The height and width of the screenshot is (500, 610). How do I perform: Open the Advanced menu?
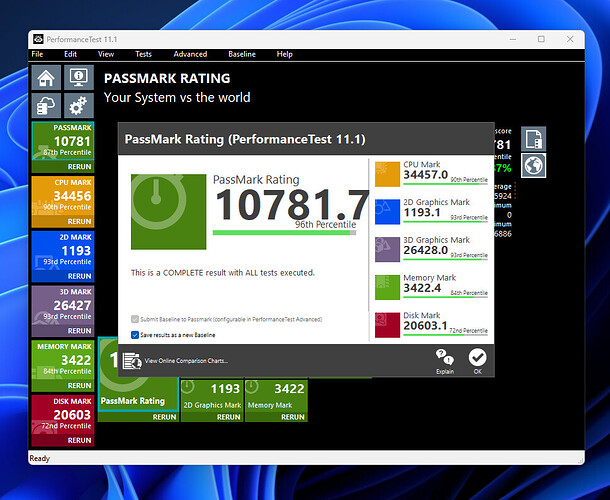190,54
